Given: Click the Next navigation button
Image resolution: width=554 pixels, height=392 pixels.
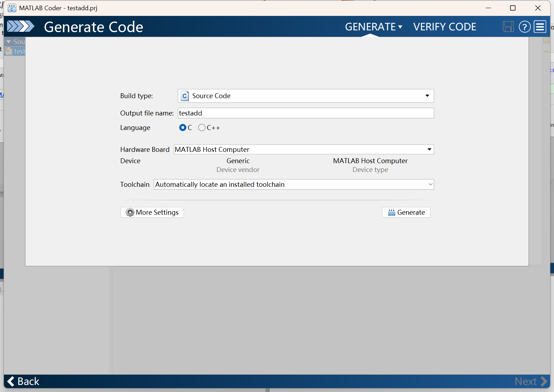Looking at the screenshot, I should pos(531,381).
